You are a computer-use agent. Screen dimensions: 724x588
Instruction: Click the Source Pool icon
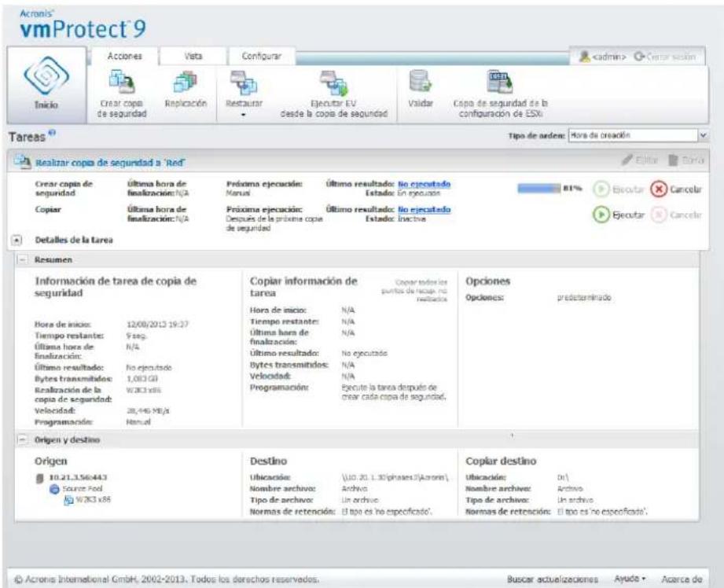pos(54,489)
